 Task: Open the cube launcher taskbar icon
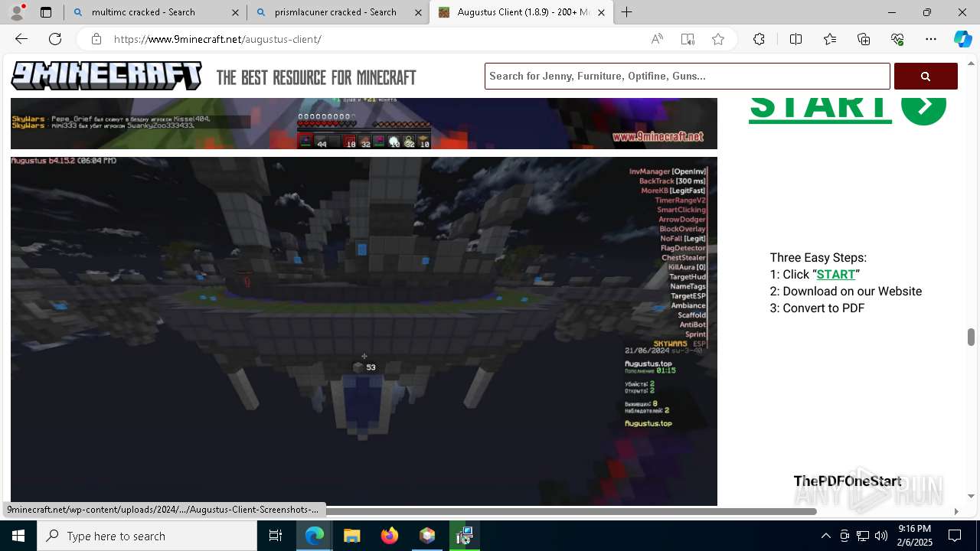[427, 536]
